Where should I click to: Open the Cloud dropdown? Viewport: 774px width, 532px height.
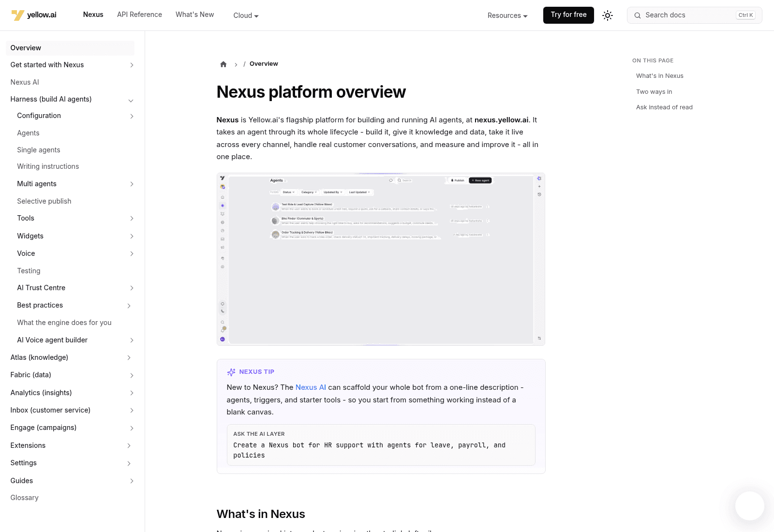246,15
